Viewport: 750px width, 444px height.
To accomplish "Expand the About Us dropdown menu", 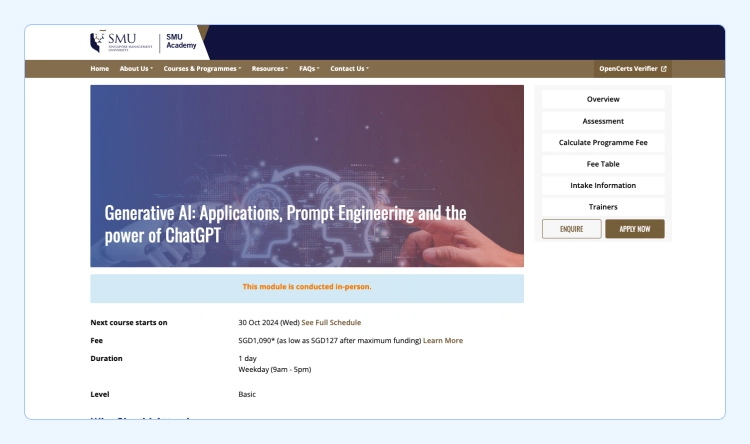I will pos(136,69).
